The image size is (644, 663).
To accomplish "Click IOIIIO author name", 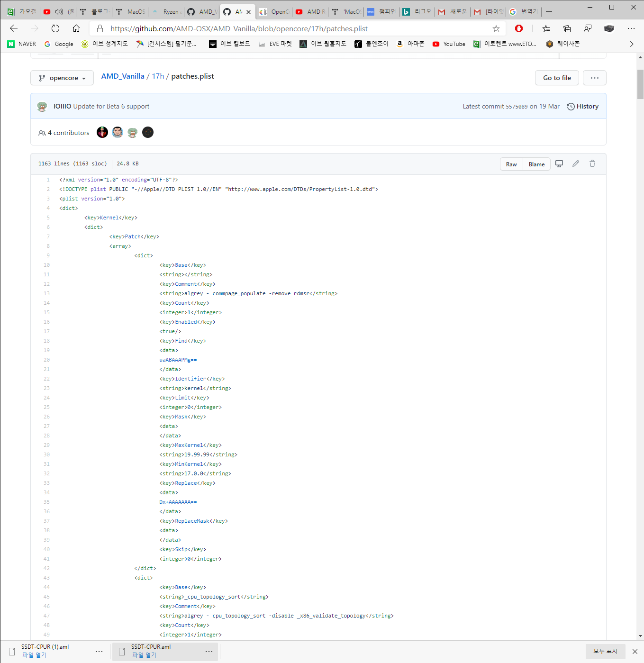I will (62, 106).
